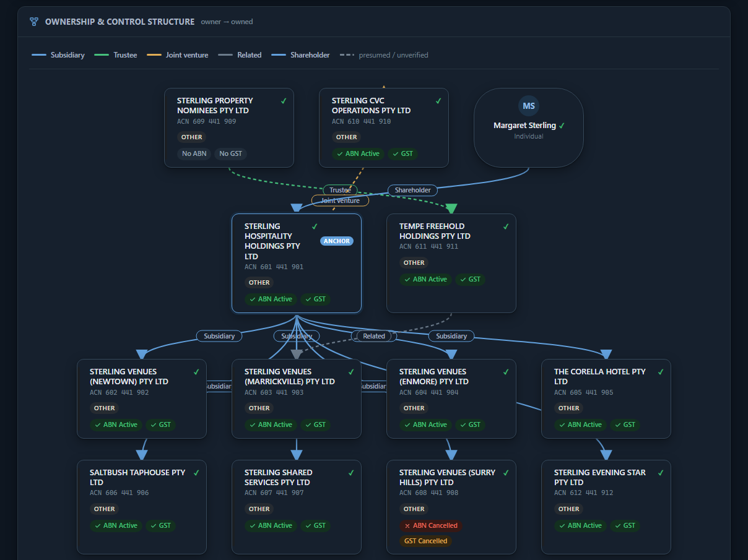Click GST badge on Tempe Freehold Holdings
Viewport: 748px width, 560px height.
coord(471,279)
